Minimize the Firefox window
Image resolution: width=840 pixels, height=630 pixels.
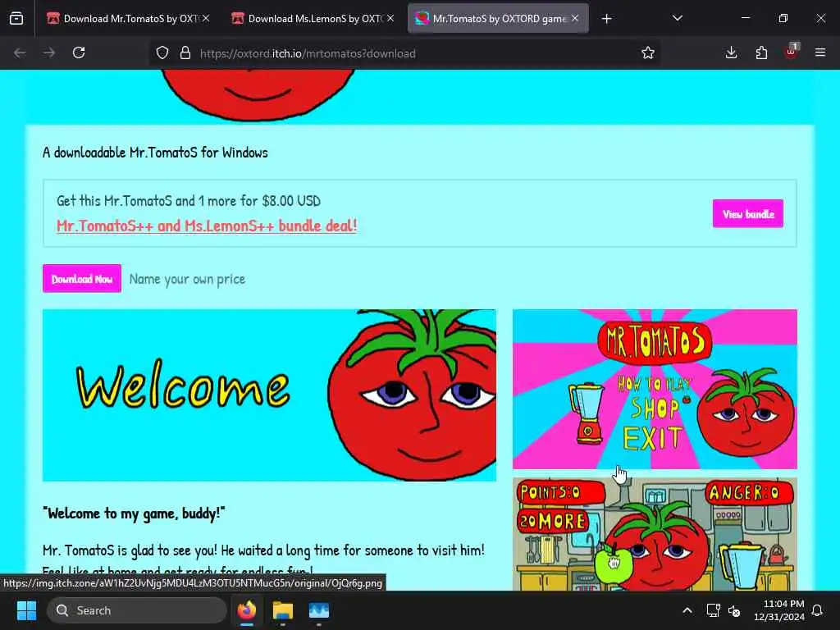(745, 18)
